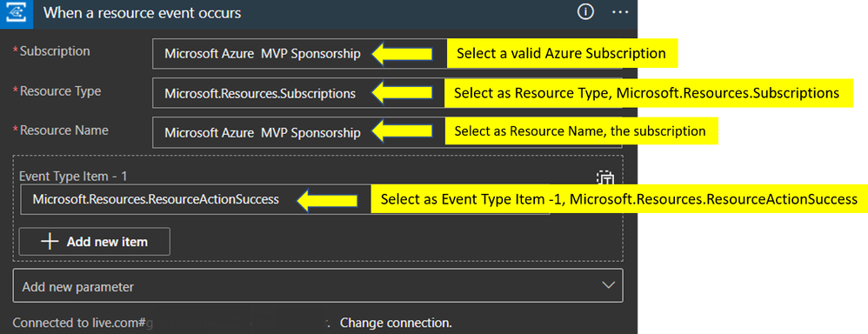Expand the Add new parameter chevron
The image size is (868, 334).
click(608, 285)
